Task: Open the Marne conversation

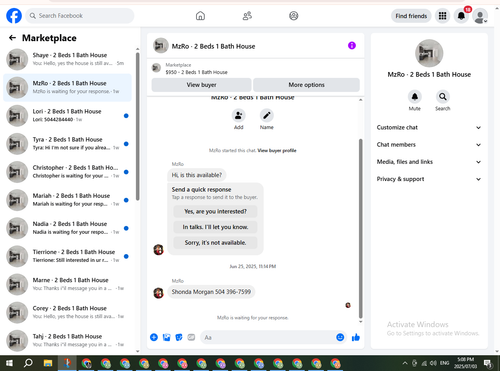Action: pyautogui.click(x=68, y=284)
